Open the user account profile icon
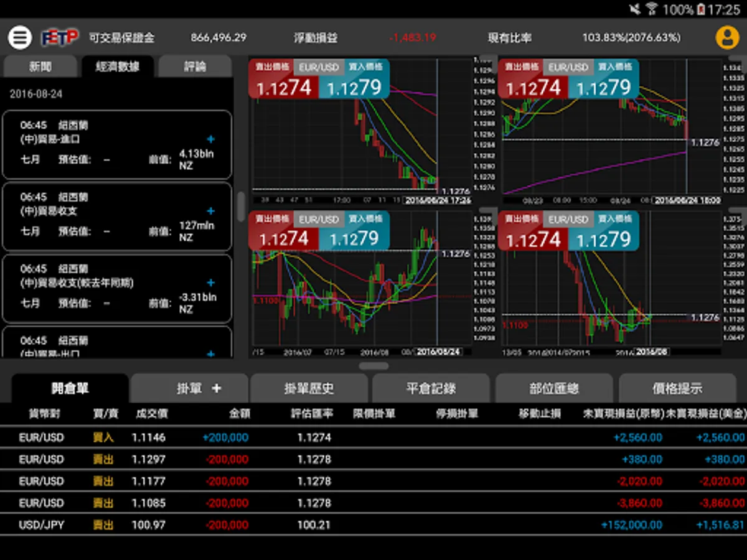Image resolution: width=747 pixels, height=560 pixels. [727, 37]
